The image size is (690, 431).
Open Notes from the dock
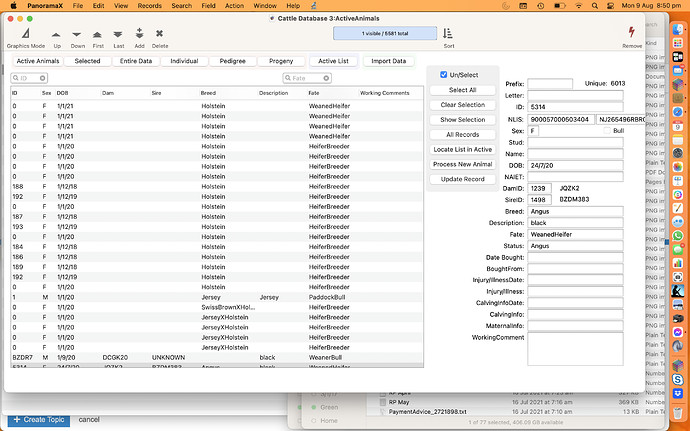(678, 140)
